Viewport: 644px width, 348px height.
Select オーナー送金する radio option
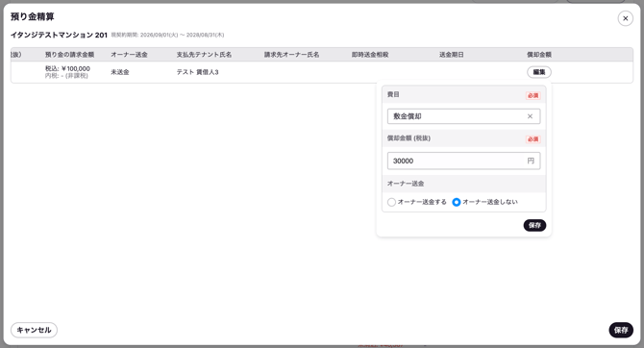391,202
